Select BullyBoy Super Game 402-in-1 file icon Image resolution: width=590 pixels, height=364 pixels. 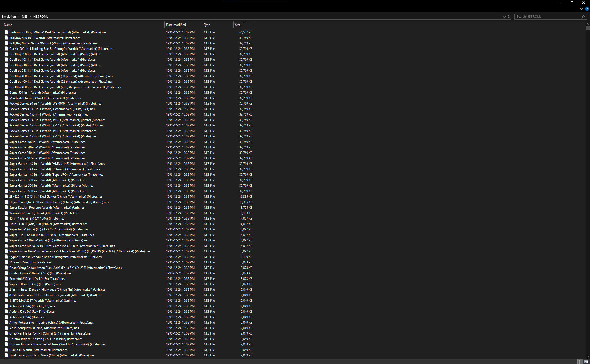pos(6,43)
